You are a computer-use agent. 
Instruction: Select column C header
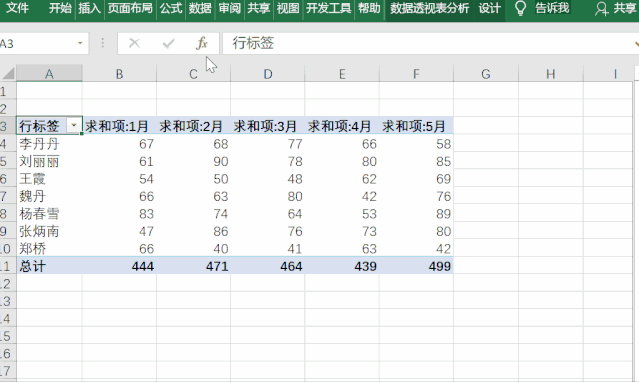click(193, 74)
